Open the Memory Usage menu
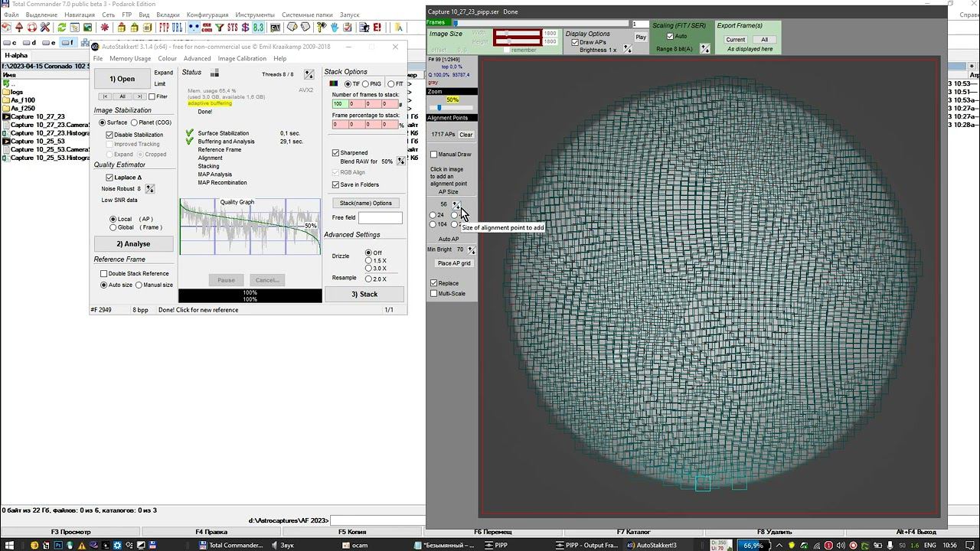This screenshot has width=980, height=551. 130,59
